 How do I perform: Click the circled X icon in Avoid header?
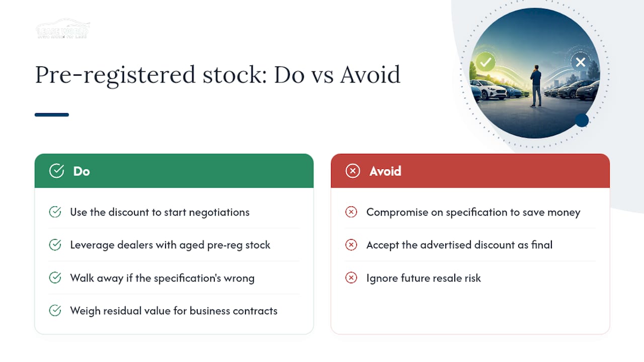[353, 171]
